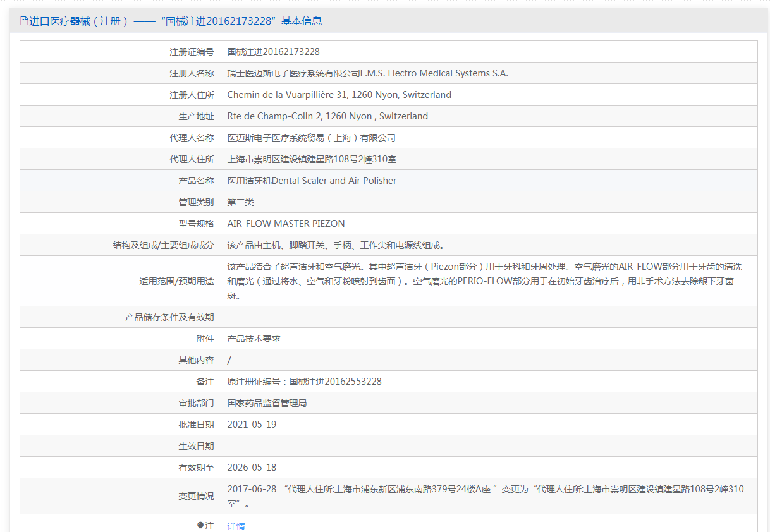This screenshot has width=770, height=532.
Task: Select the management category value 第二类
Action: 241,202
